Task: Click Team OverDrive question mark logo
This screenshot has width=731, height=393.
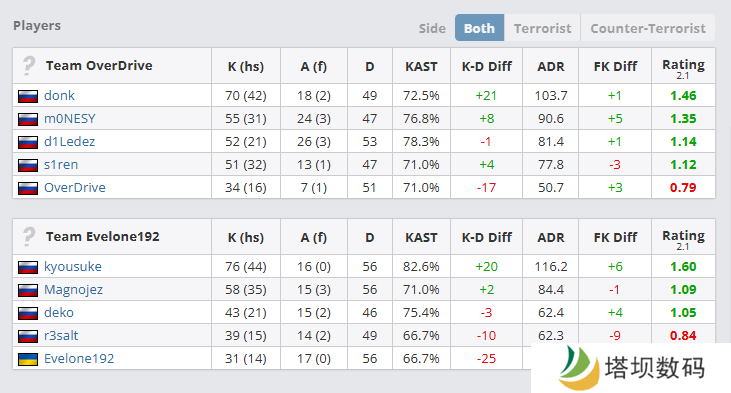Action: pyautogui.click(x=29, y=66)
